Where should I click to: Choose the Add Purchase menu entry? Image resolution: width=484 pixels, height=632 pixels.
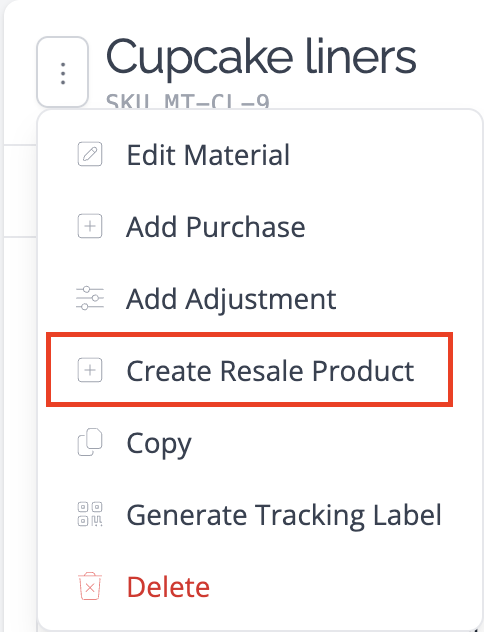tap(216, 227)
